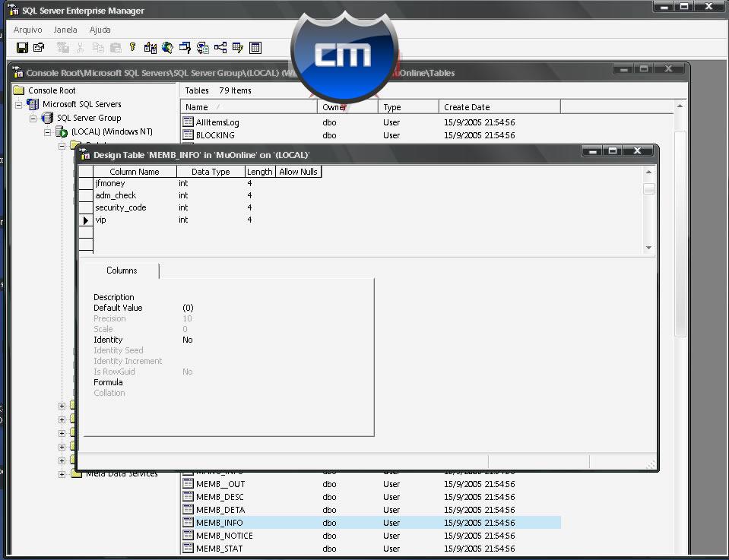
Task: Collapse Microsoft SQL Servers node
Action: (x=18, y=105)
